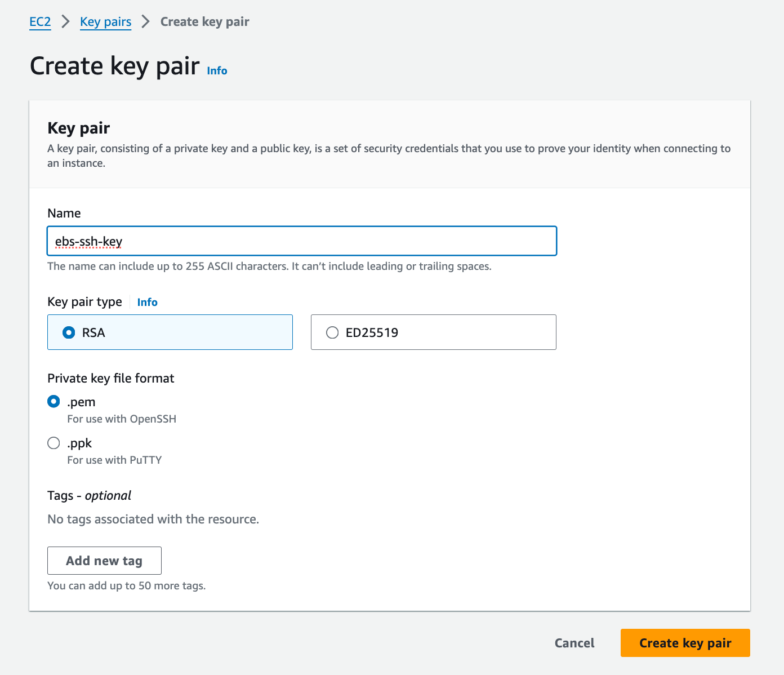The width and height of the screenshot is (784, 675).
Task: Cancel key pair creation
Action: 574,643
